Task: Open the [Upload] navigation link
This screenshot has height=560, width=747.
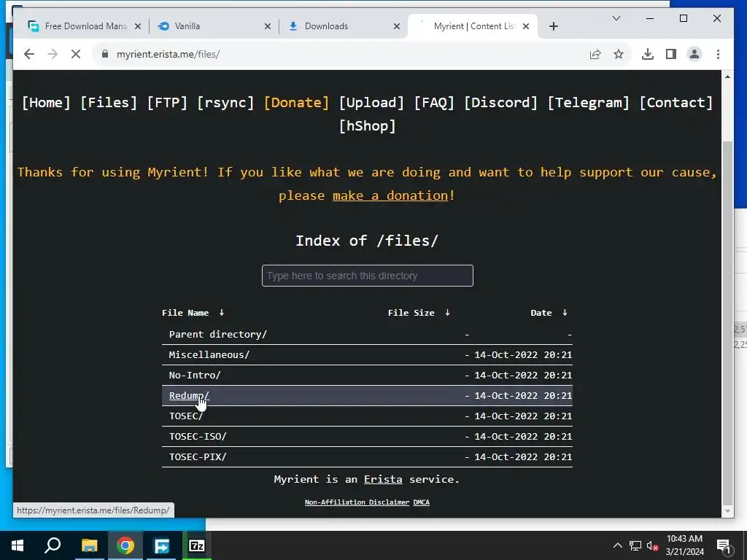Action: (x=371, y=102)
